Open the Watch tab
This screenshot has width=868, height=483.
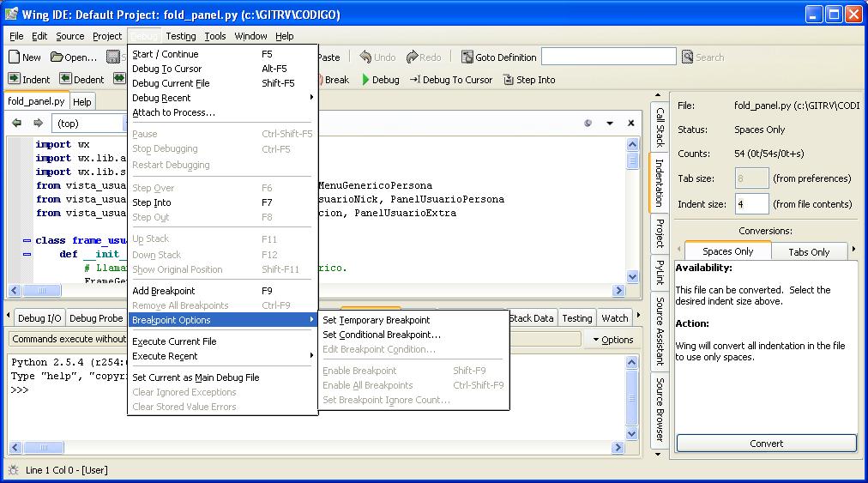[x=614, y=318]
